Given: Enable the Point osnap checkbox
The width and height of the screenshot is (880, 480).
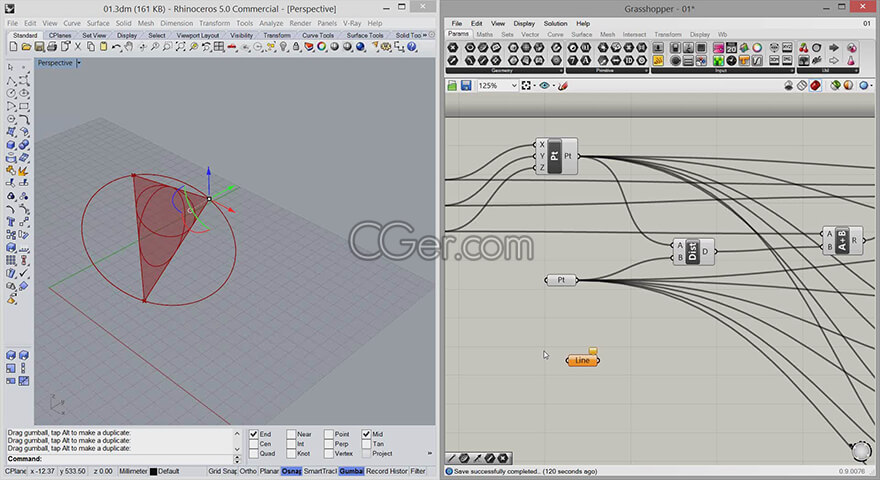Looking at the screenshot, I should [328, 434].
